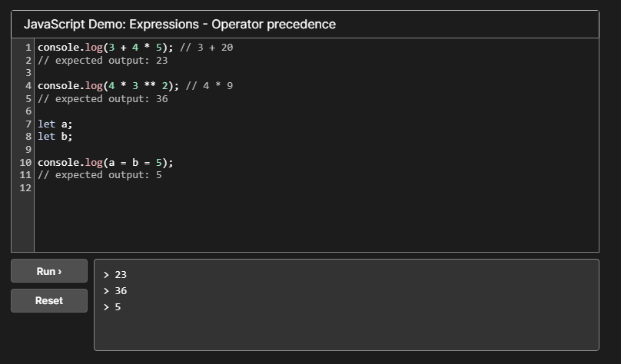Click line number 1 in gutter
Viewport: 621px width, 364px height.
[28, 48]
